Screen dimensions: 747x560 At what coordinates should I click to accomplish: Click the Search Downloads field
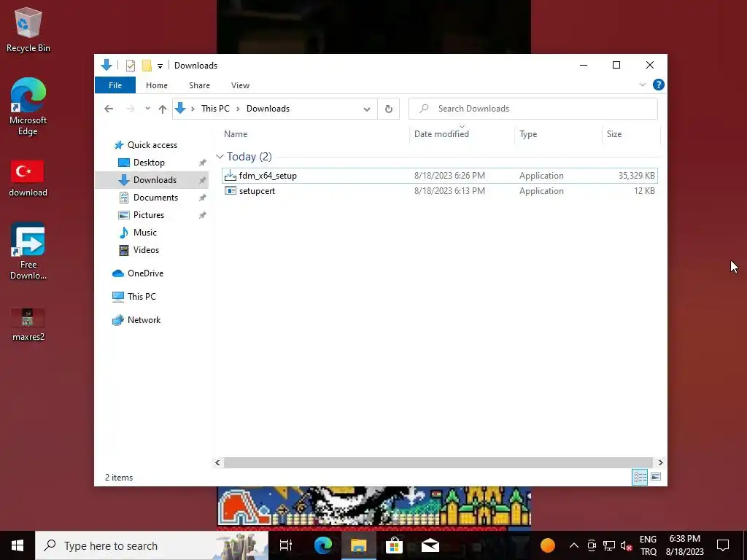pyautogui.click(x=533, y=109)
